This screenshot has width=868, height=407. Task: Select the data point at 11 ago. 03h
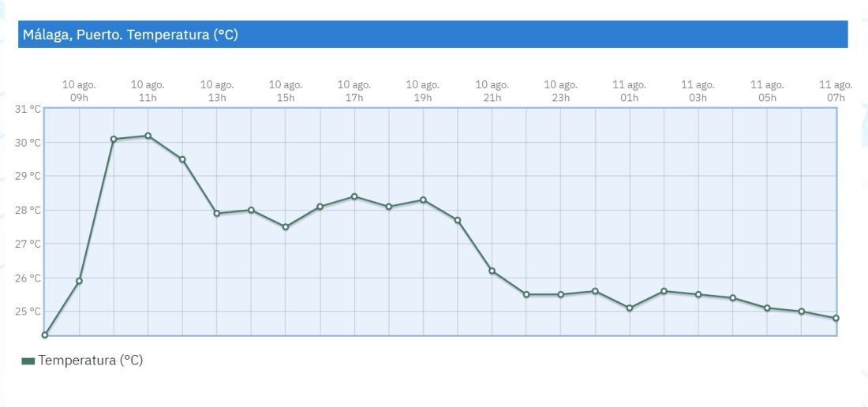pos(698,294)
